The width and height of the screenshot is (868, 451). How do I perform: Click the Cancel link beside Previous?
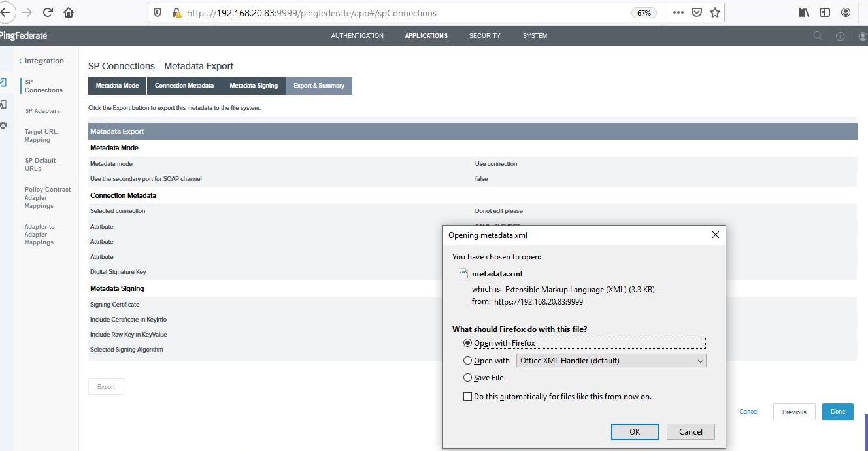pyautogui.click(x=748, y=412)
